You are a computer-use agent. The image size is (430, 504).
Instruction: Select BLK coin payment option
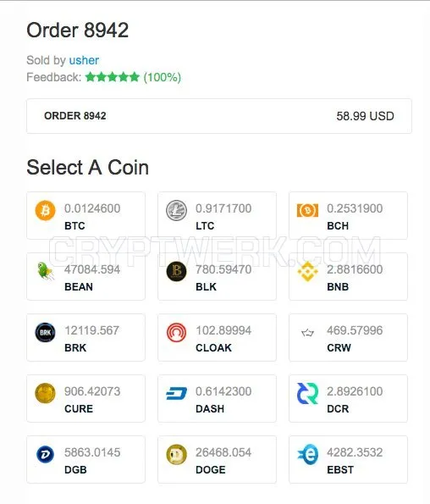pos(217,276)
